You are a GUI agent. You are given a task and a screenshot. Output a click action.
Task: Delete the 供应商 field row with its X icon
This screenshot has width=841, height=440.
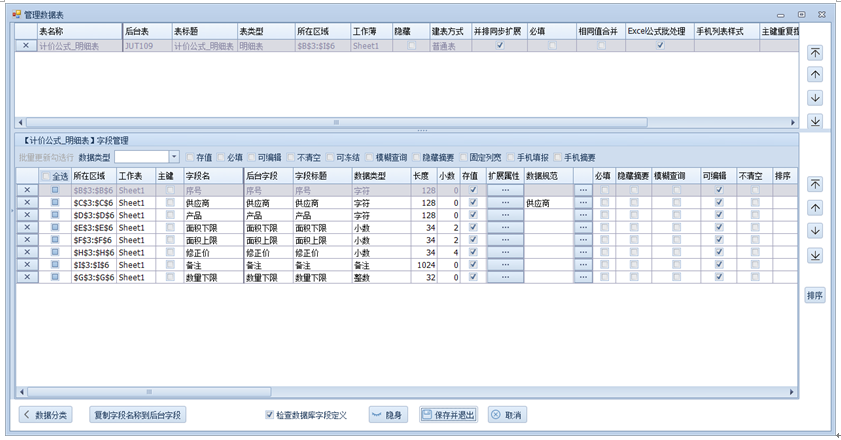pyautogui.click(x=27, y=203)
